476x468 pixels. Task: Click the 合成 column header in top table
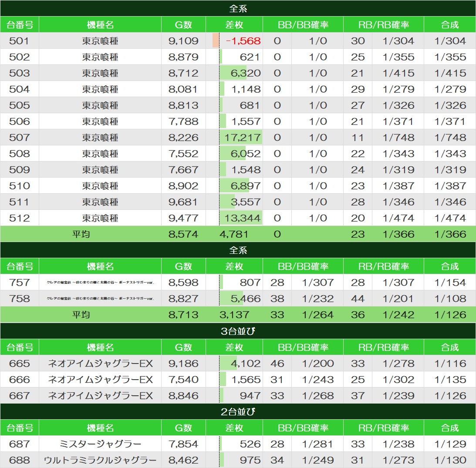click(449, 24)
